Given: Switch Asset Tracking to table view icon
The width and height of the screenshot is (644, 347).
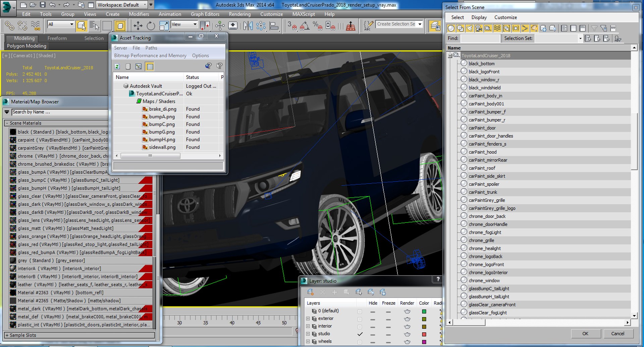Looking at the screenshot, I should click(x=150, y=66).
